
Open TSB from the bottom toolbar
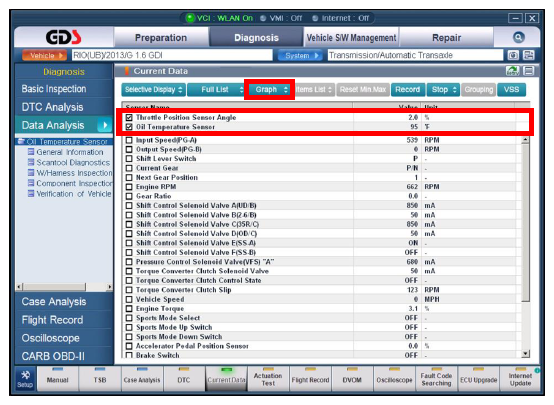pyautogui.click(x=100, y=379)
